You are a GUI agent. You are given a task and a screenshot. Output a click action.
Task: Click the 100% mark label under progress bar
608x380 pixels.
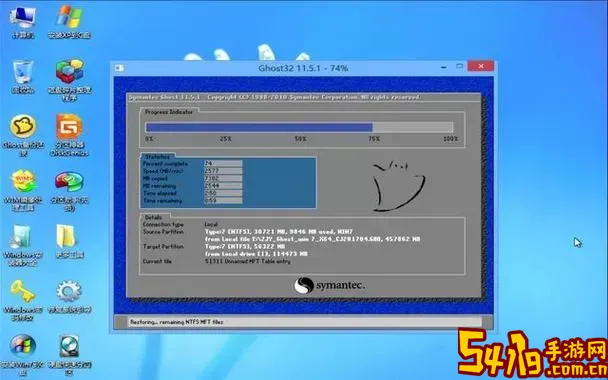coord(450,139)
